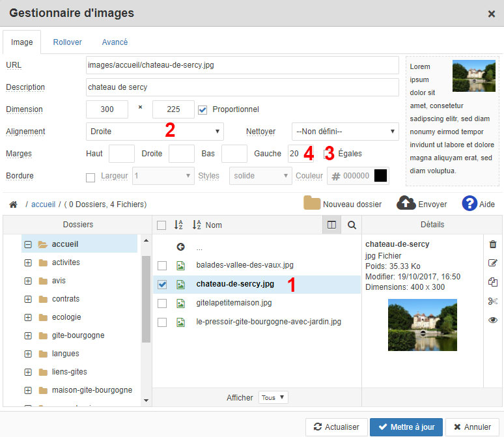Expand the gite-bourgogne folder node
Screen dimensions: 504x437
coord(28,335)
